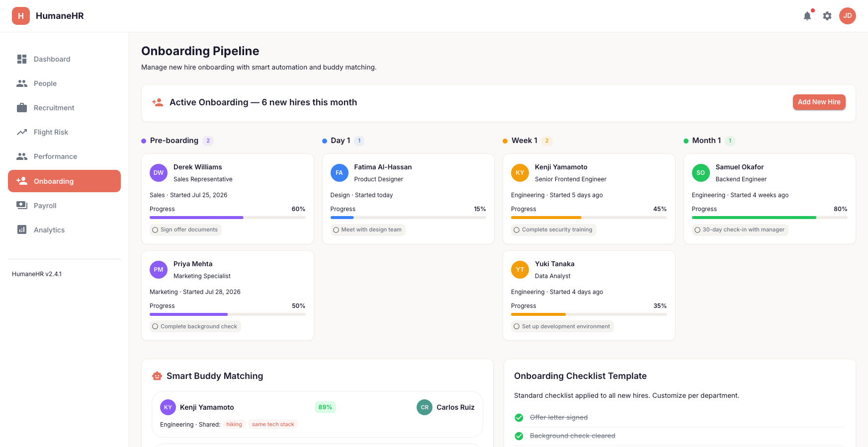Screen dimensions: 868x447
Task: Click the Onboarding add-person sidebar icon
Action: [x=22, y=181]
